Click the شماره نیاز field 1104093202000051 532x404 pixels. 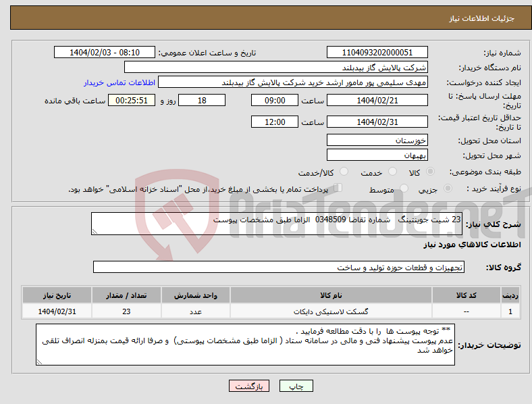tap(377, 52)
